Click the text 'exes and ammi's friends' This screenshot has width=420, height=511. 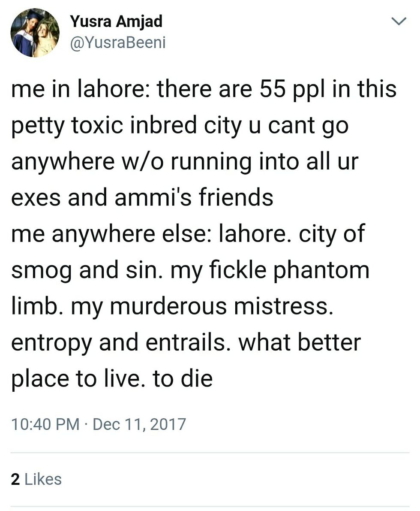coord(142,197)
